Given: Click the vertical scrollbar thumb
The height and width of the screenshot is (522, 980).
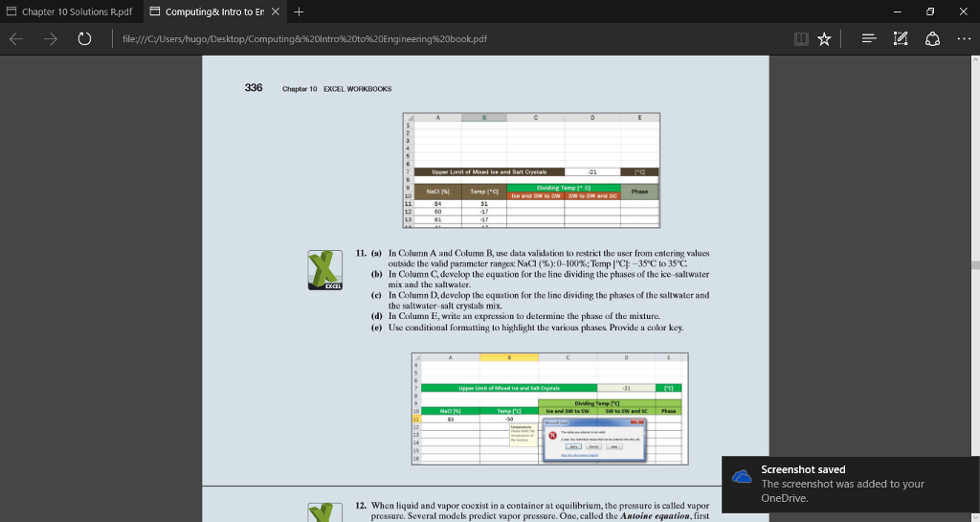Looking at the screenshot, I should pyautogui.click(x=975, y=264).
